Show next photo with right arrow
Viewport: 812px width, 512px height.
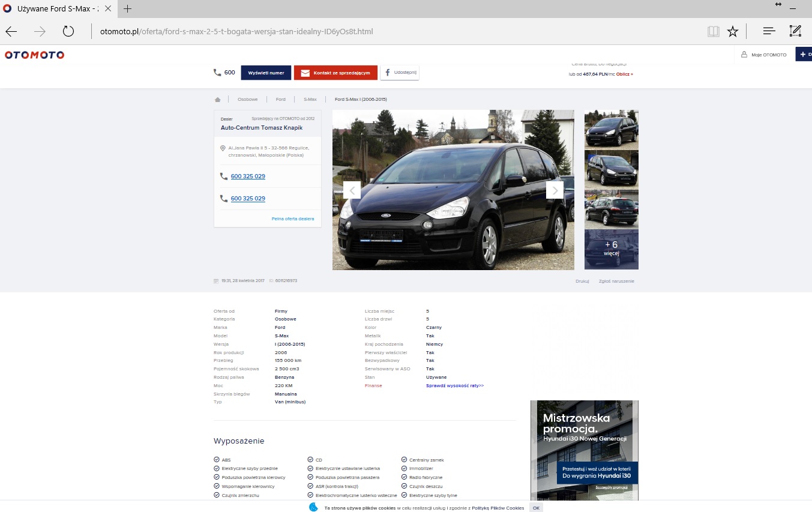(555, 190)
